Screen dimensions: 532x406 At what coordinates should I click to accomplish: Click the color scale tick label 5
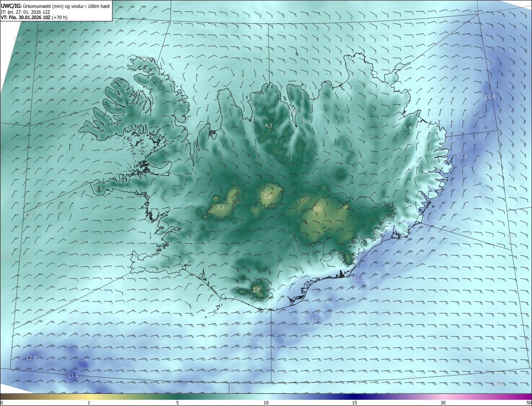point(177,403)
